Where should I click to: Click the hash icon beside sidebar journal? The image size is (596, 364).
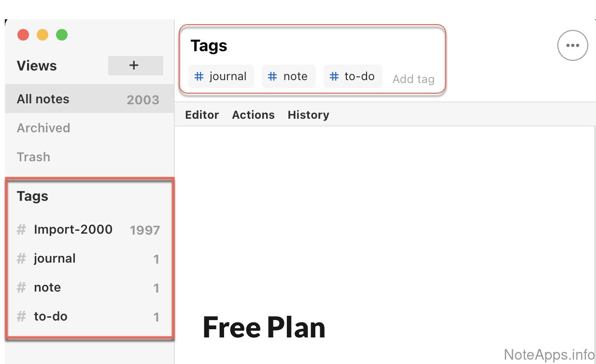pos(21,258)
